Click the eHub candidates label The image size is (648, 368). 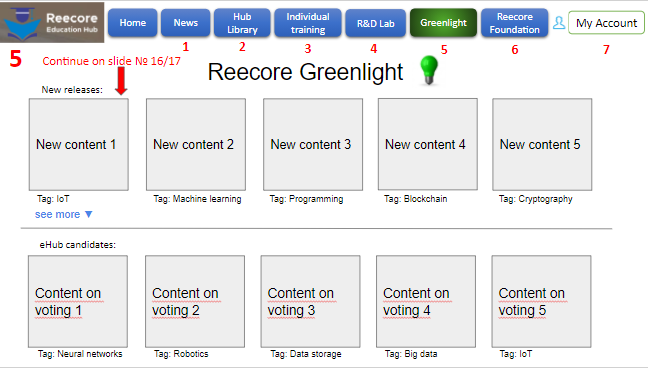[x=77, y=245]
